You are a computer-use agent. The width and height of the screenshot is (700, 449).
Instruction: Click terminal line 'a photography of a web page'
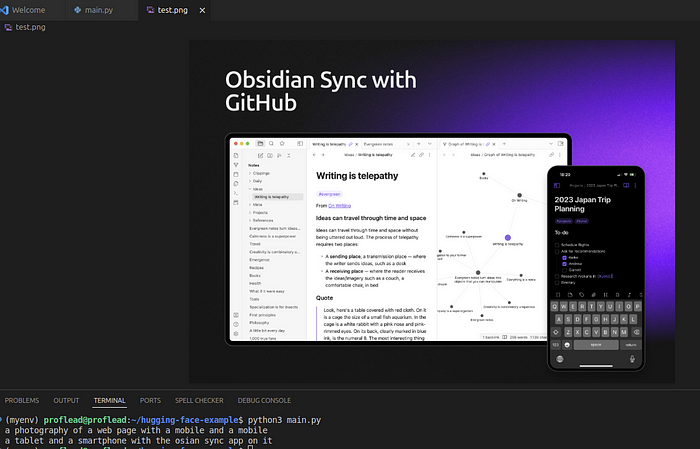tap(136, 430)
